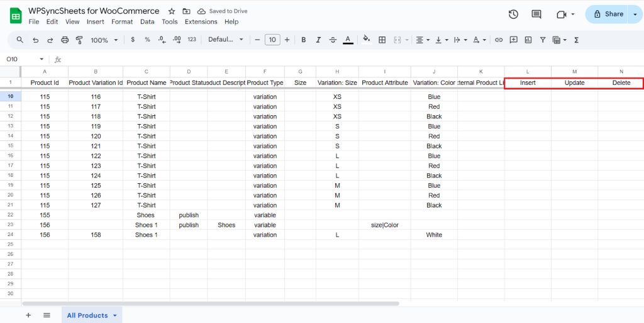Open the File menu
Viewport: 644px width, 323px height.
click(34, 22)
